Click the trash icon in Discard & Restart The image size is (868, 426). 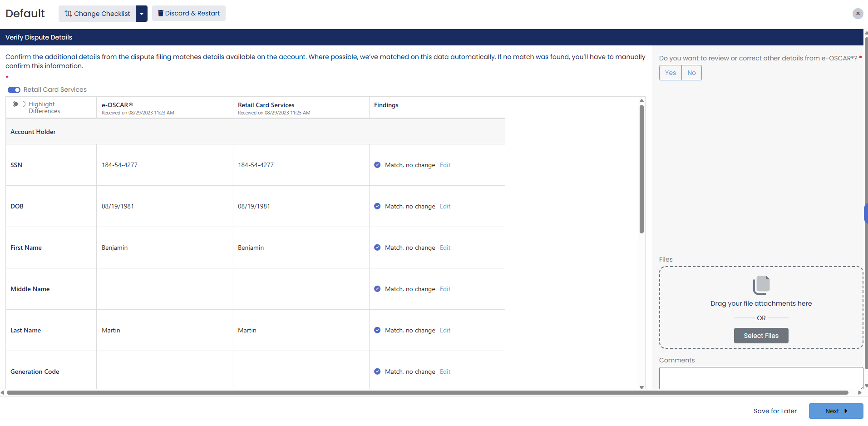click(160, 13)
